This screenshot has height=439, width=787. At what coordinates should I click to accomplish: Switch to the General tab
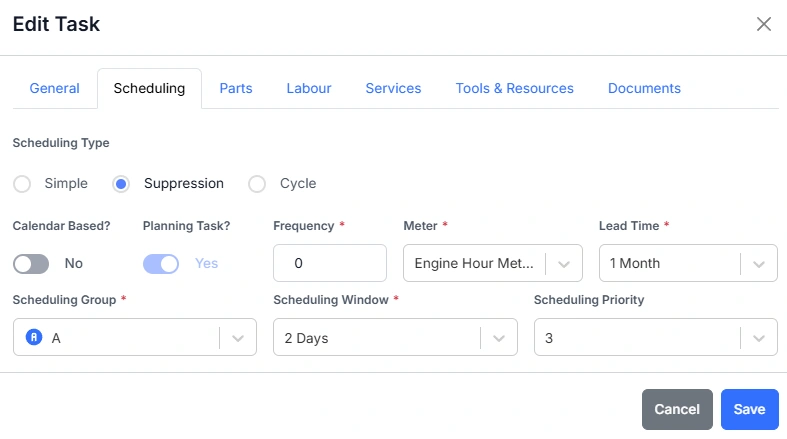point(54,88)
